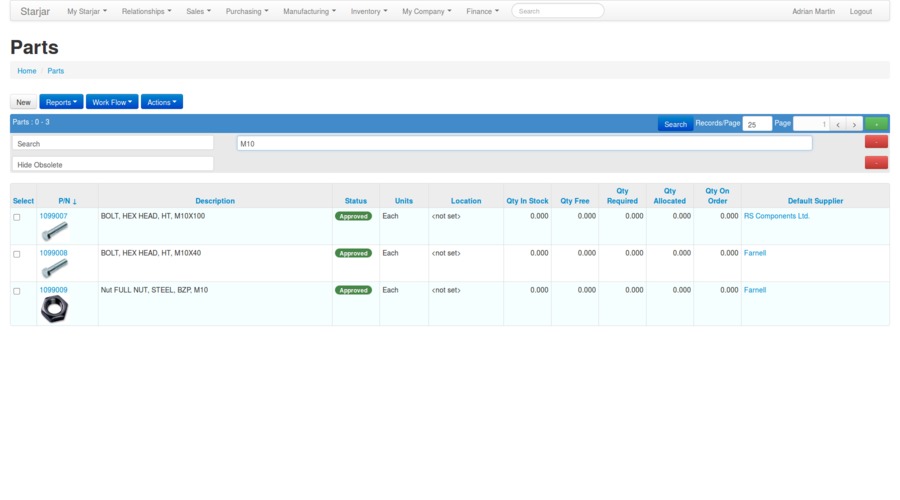Expand the Work Flow dropdown
This screenshot has width=900, height=500.
click(x=112, y=102)
